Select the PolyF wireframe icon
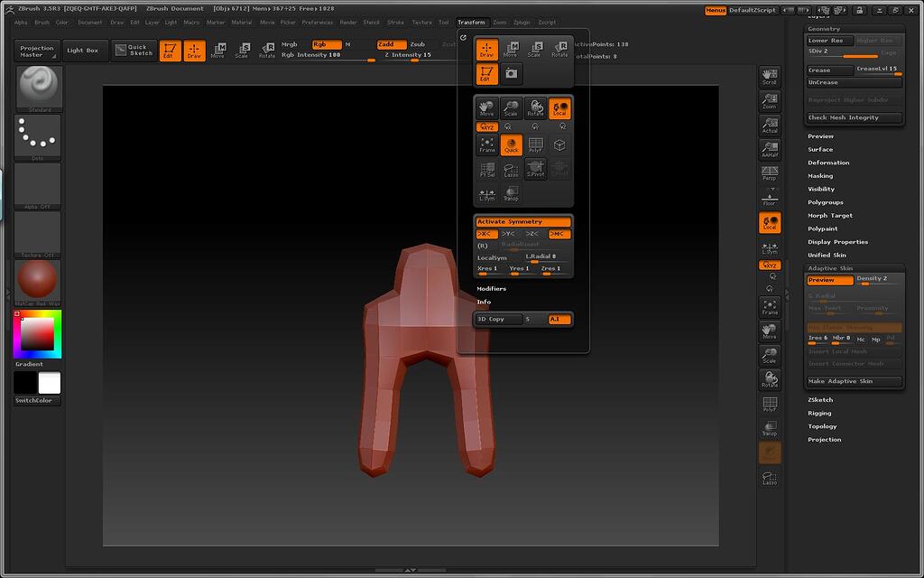 point(535,145)
